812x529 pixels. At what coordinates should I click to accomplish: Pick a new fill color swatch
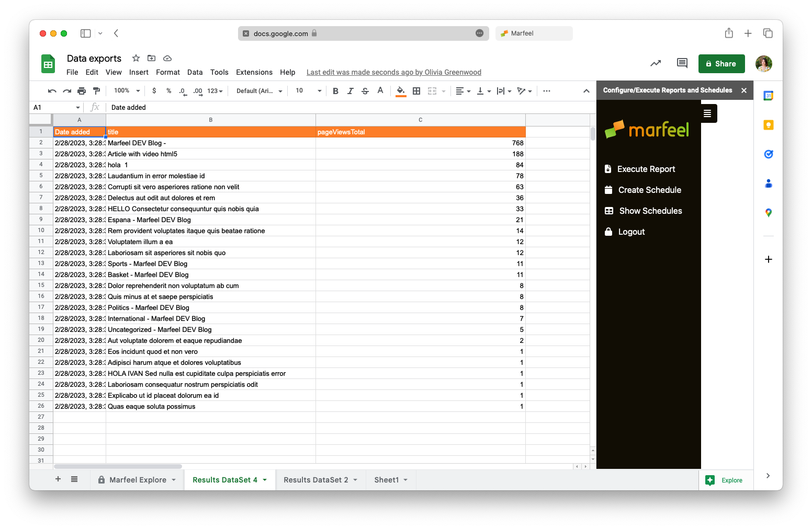[x=401, y=90]
